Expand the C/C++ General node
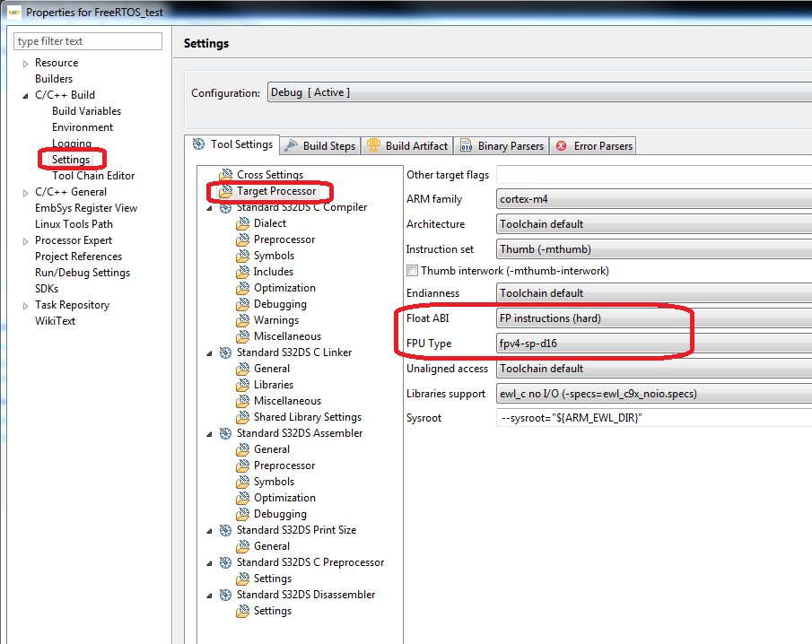 pos(25,193)
